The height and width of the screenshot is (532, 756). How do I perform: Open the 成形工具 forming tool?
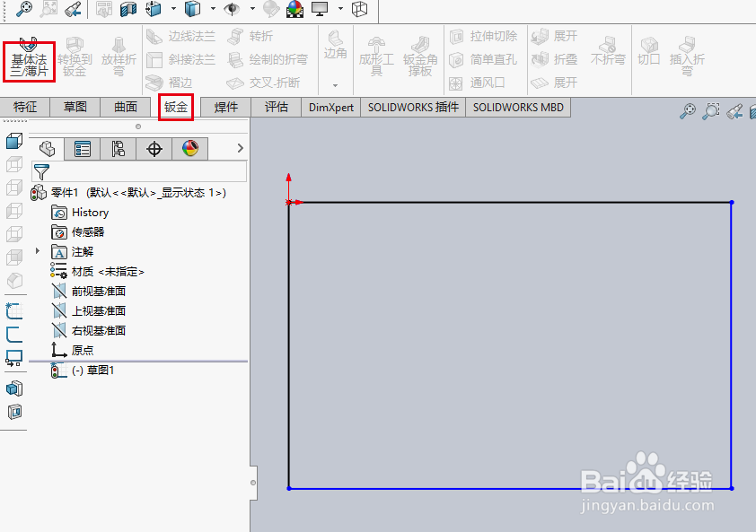pyautogui.click(x=376, y=58)
